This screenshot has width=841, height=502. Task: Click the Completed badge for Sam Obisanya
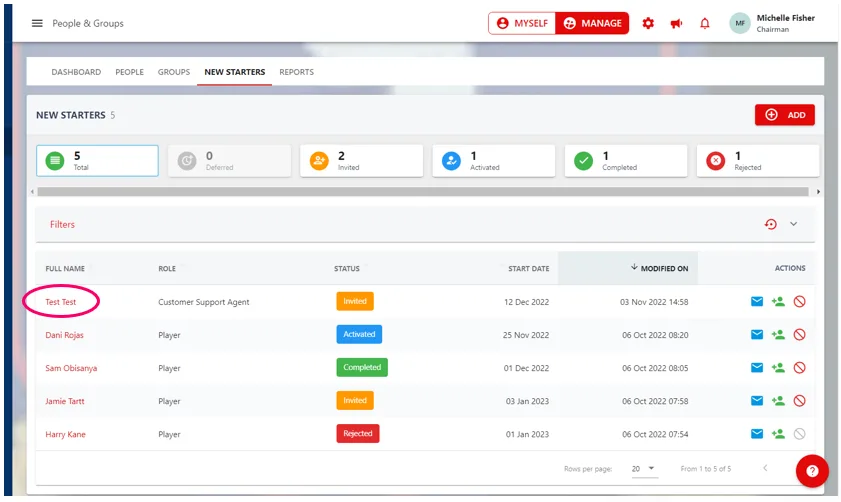pyautogui.click(x=362, y=367)
